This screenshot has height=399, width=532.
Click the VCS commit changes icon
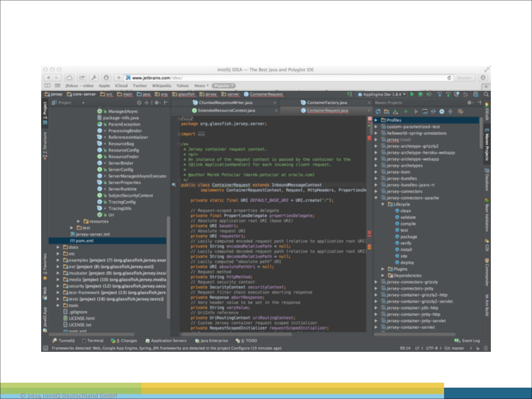click(448, 94)
